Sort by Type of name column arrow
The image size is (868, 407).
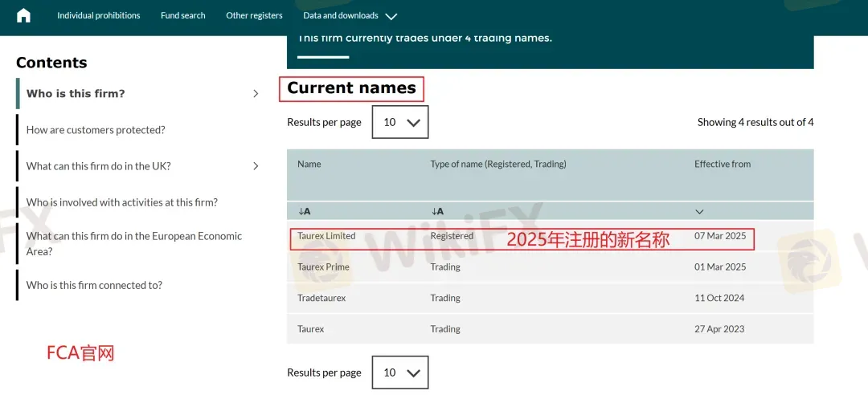[x=437, y=211]
